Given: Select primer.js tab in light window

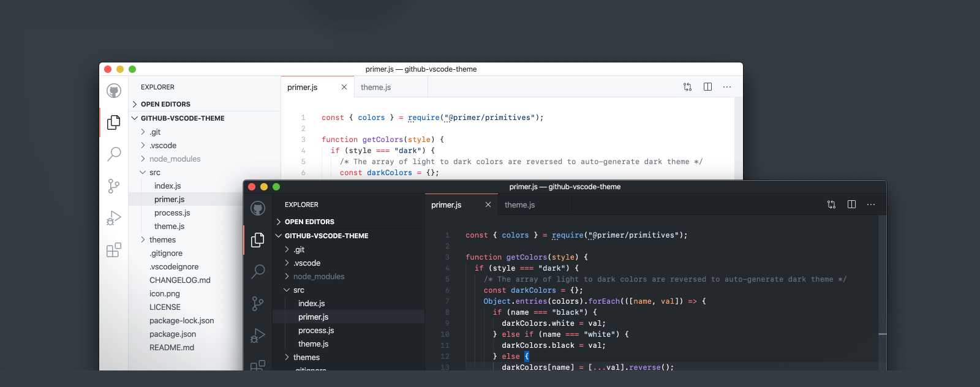Looking at the screenshot, I should click(x=317, y=87).
